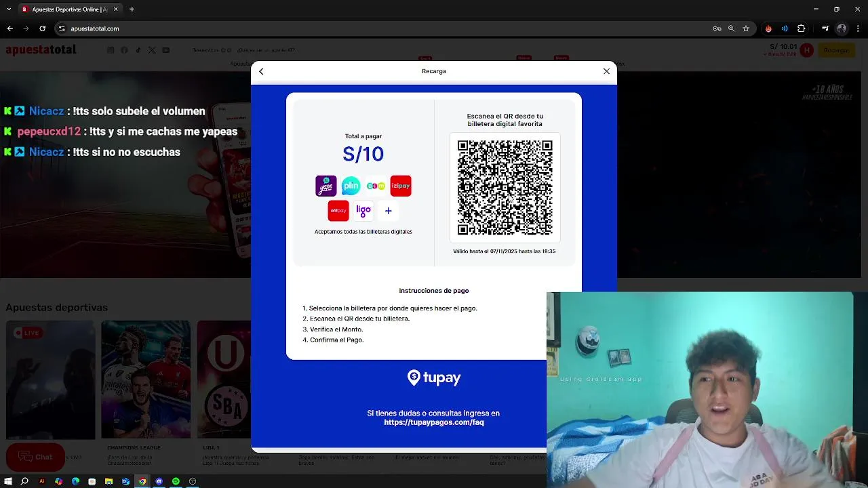Click the S/ 10.01 account balance
The height and width of the screenshot is (488, 868).
point(783,47)
